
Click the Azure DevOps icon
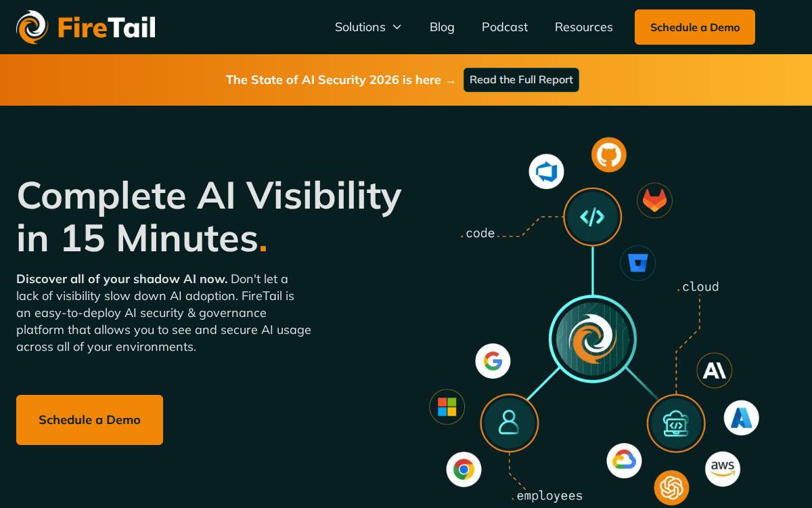546,171
